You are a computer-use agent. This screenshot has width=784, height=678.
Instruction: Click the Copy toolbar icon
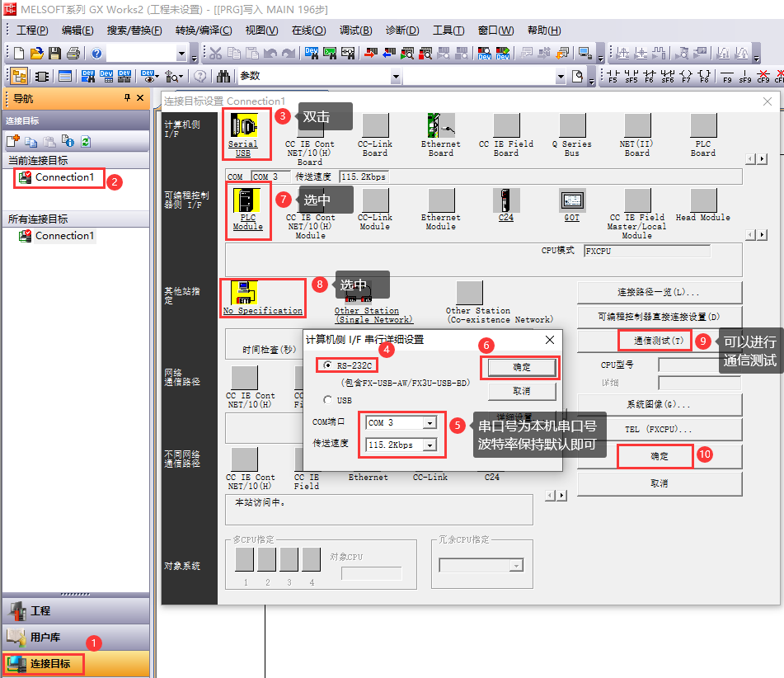[234, 53]
